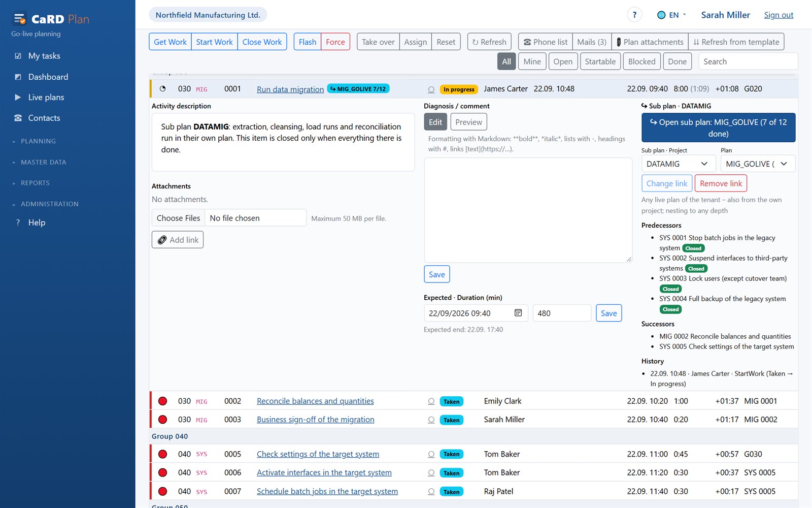Open Plan attachments toolbar button

click(x=650, y=42)
